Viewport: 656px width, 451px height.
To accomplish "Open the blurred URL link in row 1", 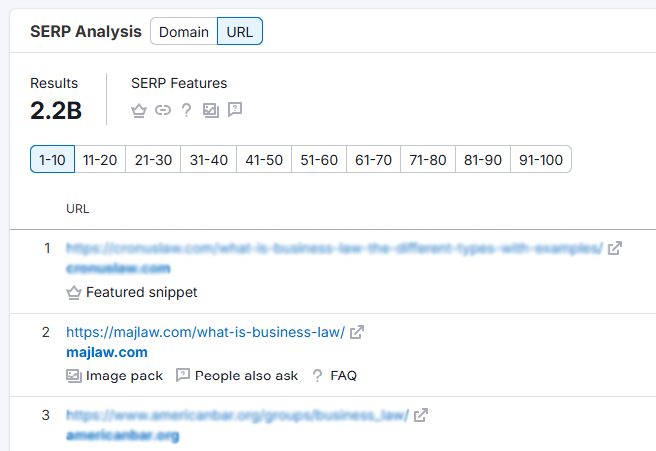I will pyautogui.click(x=335, y=249).
